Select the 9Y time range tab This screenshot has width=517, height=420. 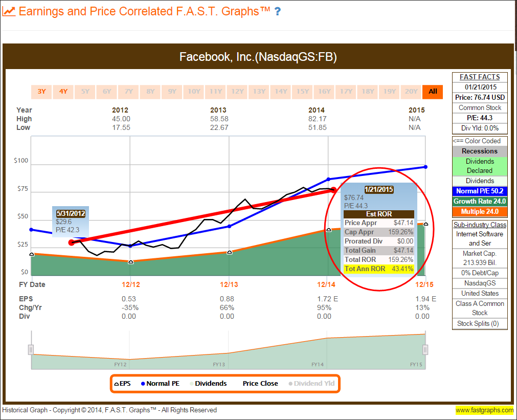pos(172,92)
